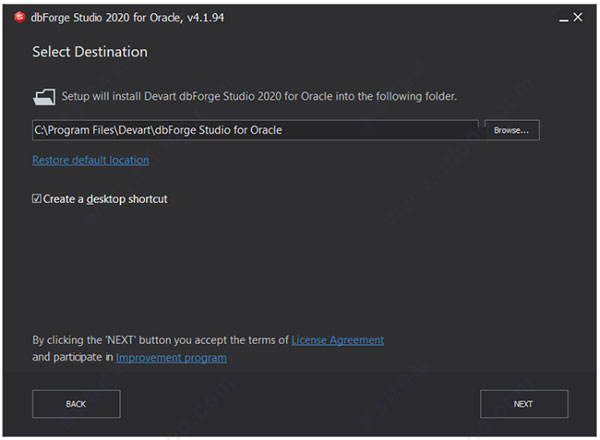Open the Browse... folder picker
Image resolution: width=600 pixels, height=440 pixels.
point(512,130)
